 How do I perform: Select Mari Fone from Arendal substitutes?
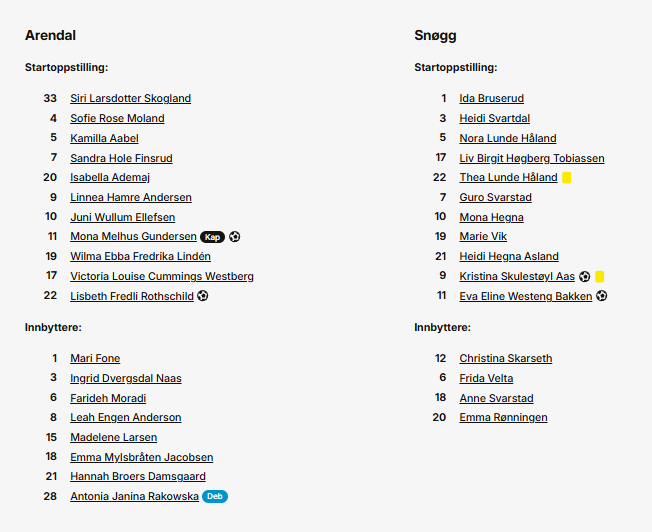[x=95, y=358]
